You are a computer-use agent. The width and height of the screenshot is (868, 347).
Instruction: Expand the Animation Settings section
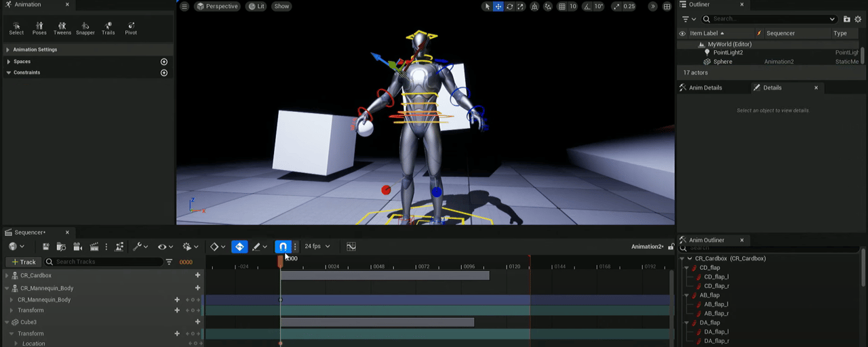tap(8, 49)
